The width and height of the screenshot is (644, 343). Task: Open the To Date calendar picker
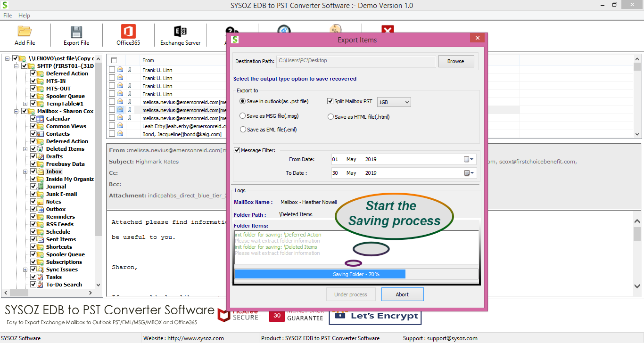[x=469, y=173]
